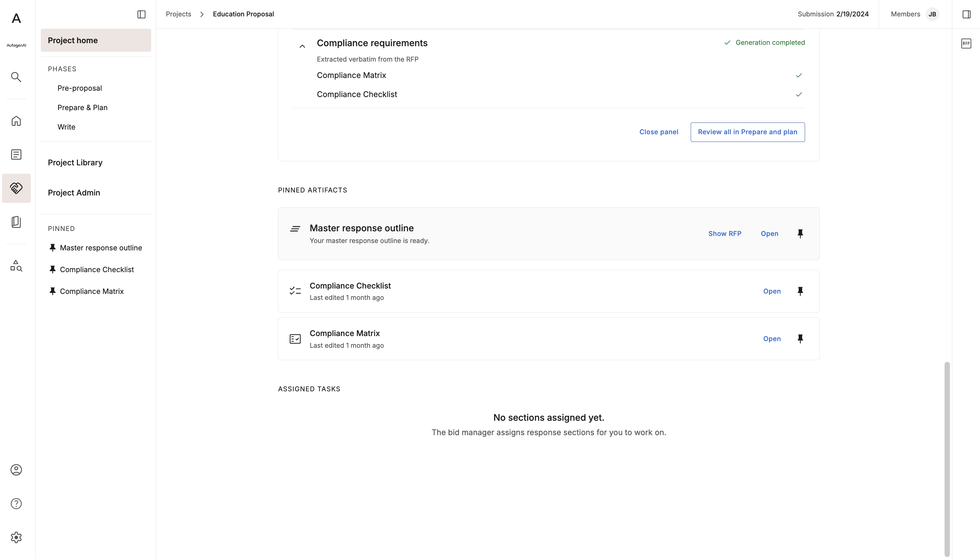Collapse the Compliance requirements section chevron
The width and height of the screenshot is (980, 559).
point(302,46)
